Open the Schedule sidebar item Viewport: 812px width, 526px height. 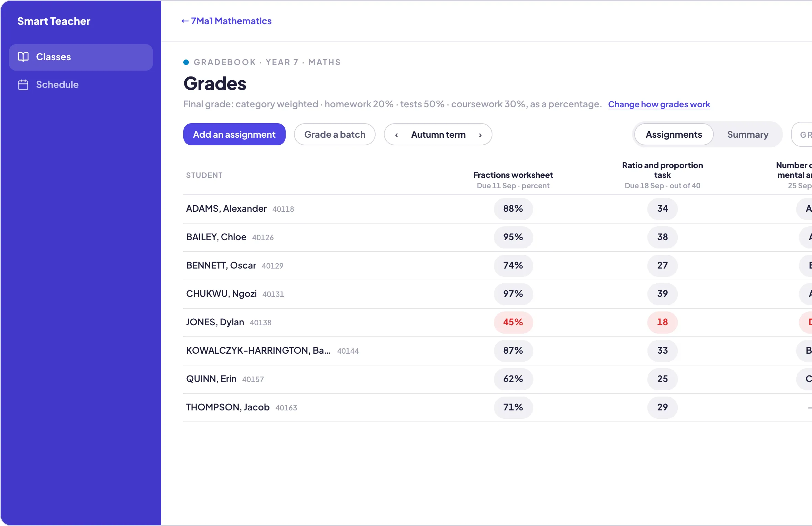point(81,85)
